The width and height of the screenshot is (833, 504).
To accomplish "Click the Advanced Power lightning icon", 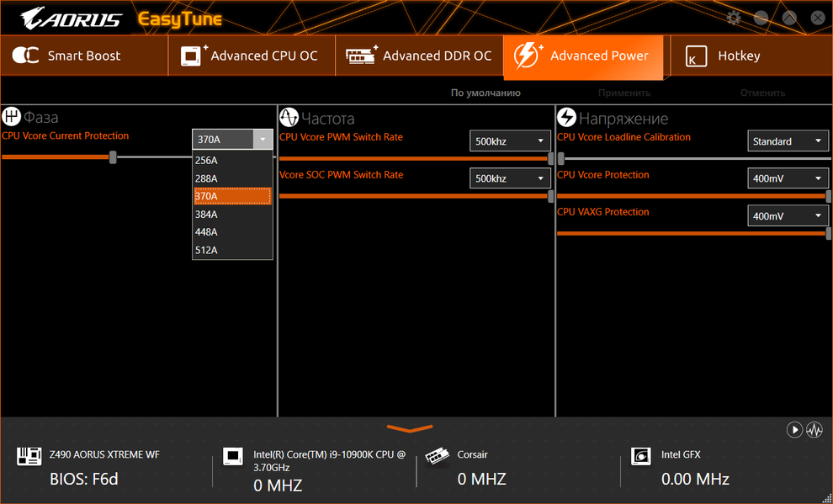I will click(528, 56).
